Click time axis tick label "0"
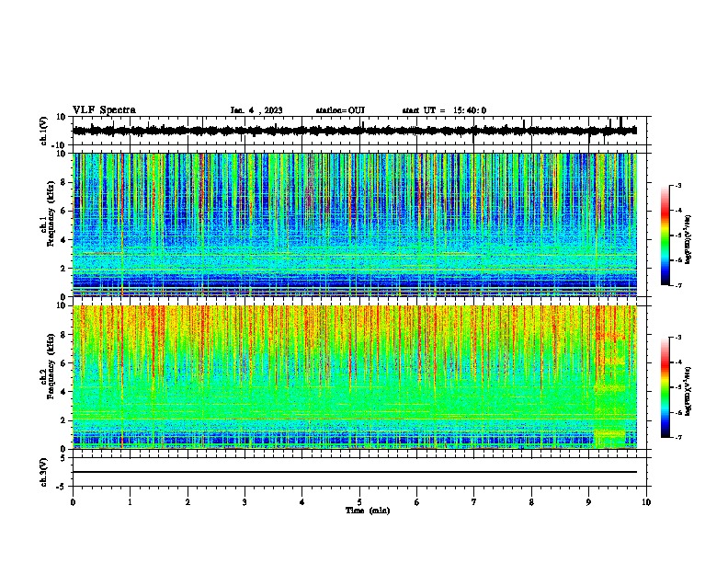 [73, 502]
